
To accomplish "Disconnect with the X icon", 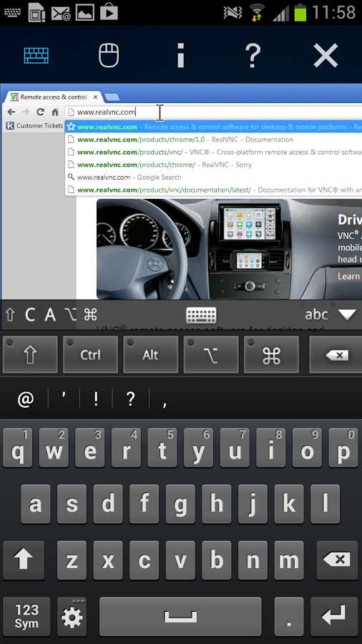I will [326, 56].
